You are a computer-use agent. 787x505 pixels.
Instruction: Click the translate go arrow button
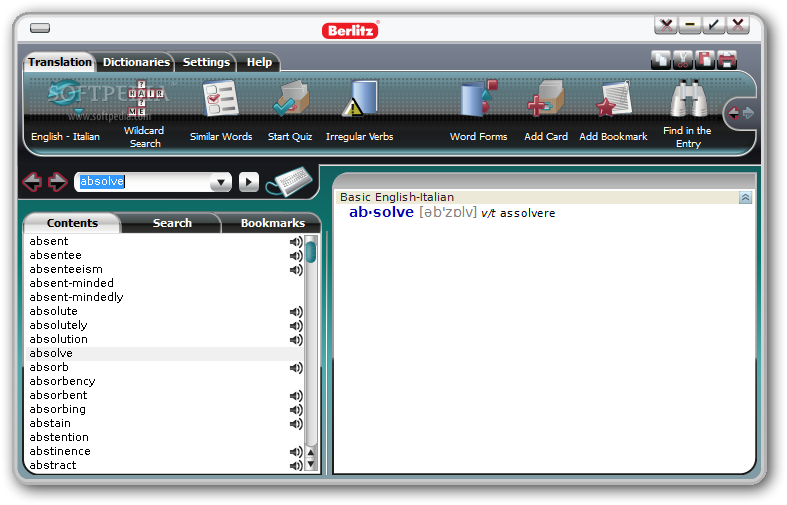(249, 182)
